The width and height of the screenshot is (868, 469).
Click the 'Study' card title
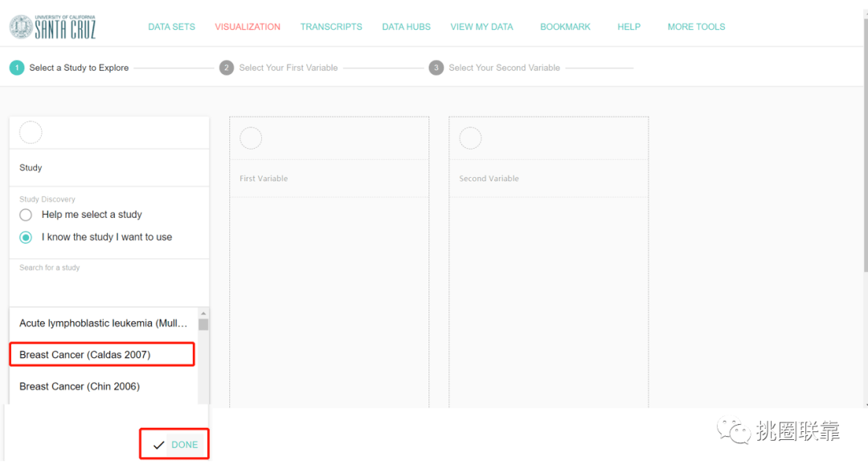31,167
